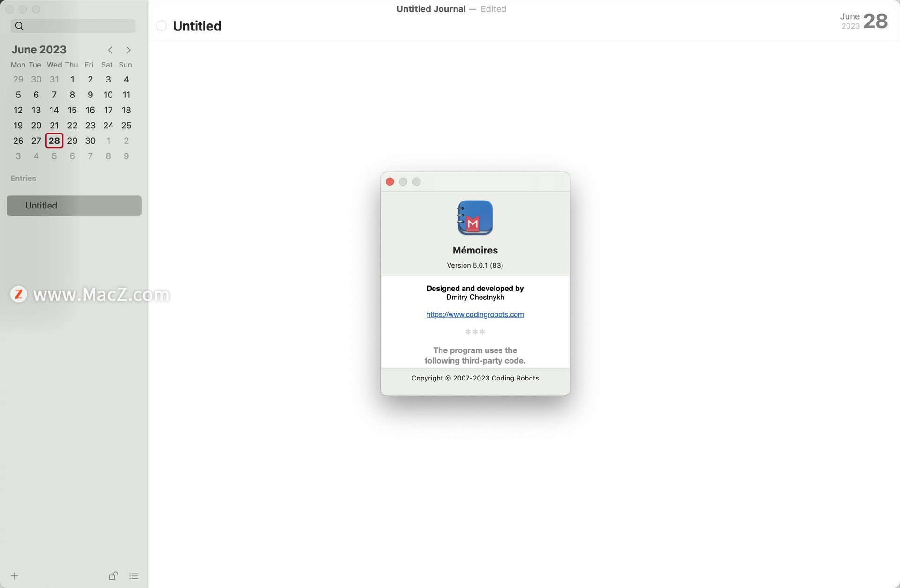Click the Untitled Journal window title
The image size is (900, 588).
tap(431, 9)
